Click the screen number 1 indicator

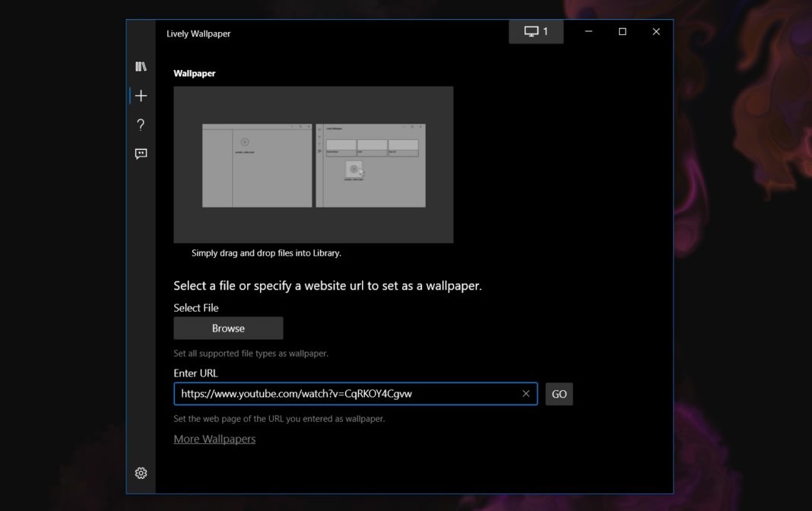coord(544,31)
